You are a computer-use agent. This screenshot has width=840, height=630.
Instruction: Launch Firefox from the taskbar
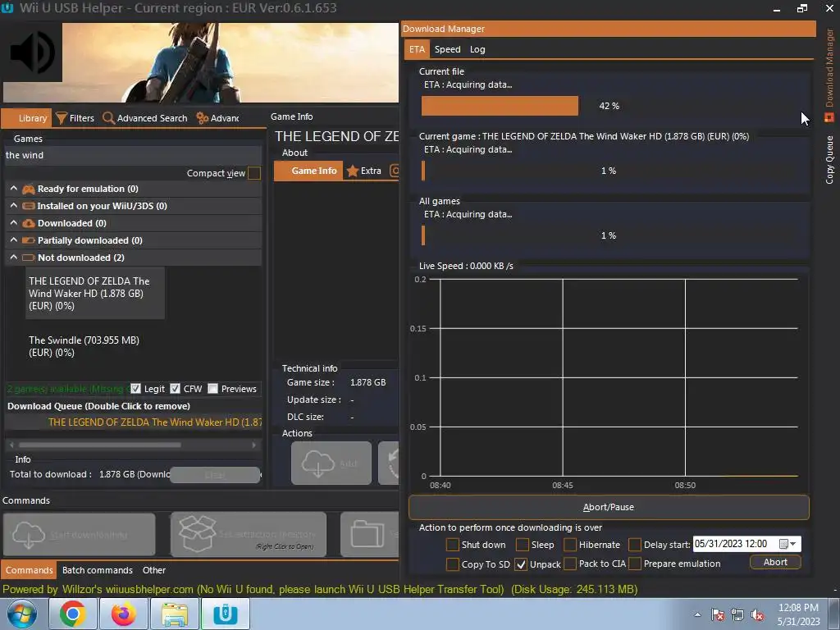[123, 614]
